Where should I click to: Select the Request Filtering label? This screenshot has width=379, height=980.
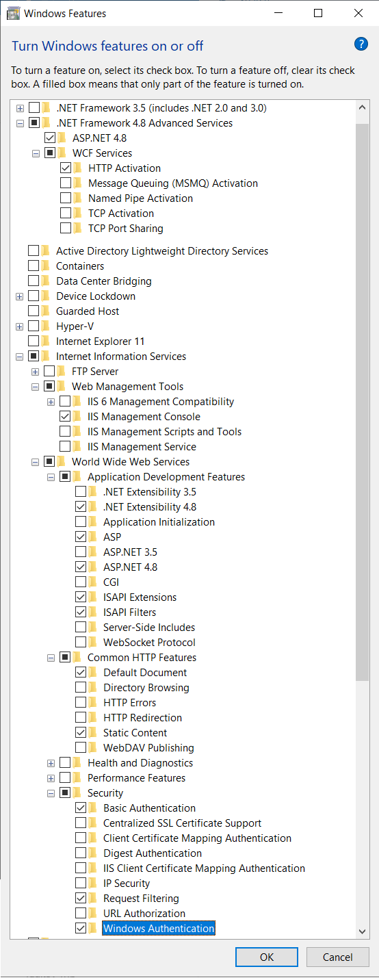[x=141, y=899]
